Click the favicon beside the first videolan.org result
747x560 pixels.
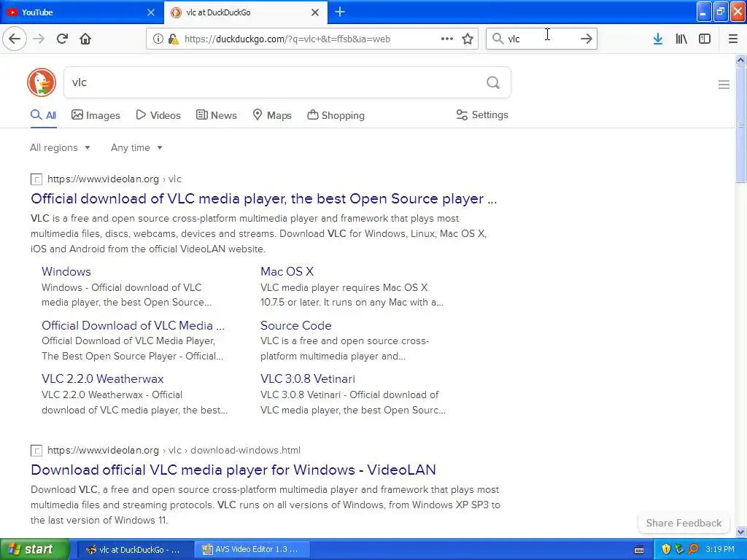[36, 179]
